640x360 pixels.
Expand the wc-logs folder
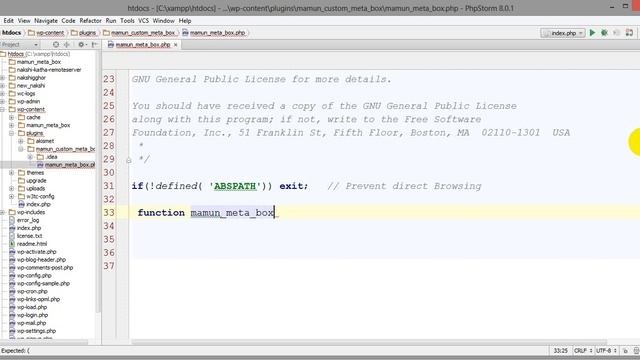tap(3, 93)
